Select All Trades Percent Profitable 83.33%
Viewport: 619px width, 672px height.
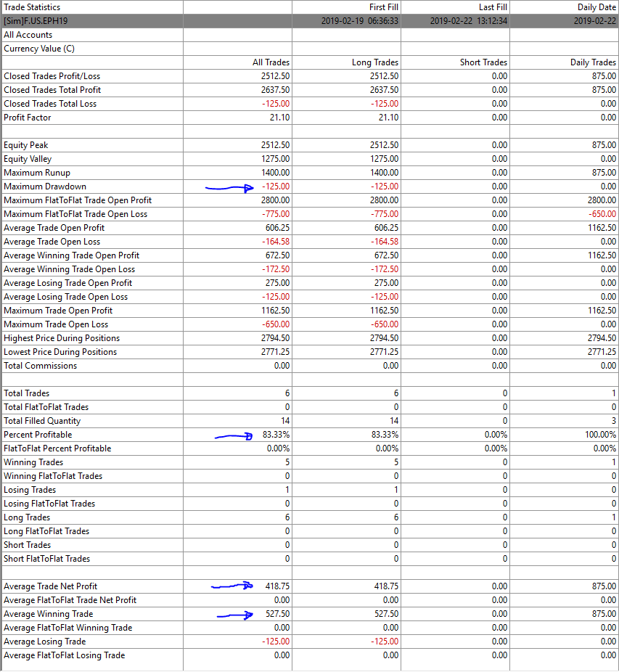point(276,435)
